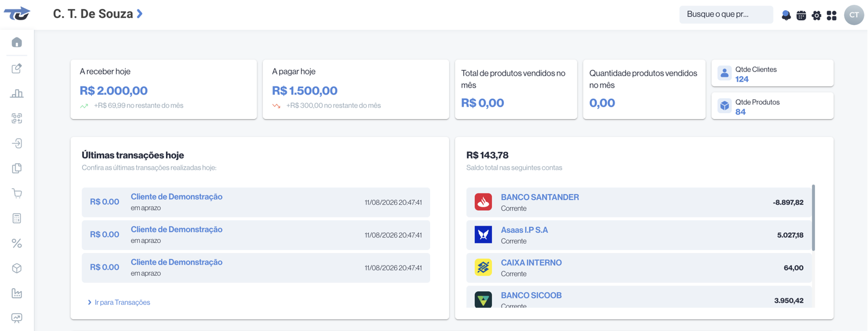Click the red downward trend arrow icon
The width and height of the screenshot is (868, 331).
pos(276,106)
